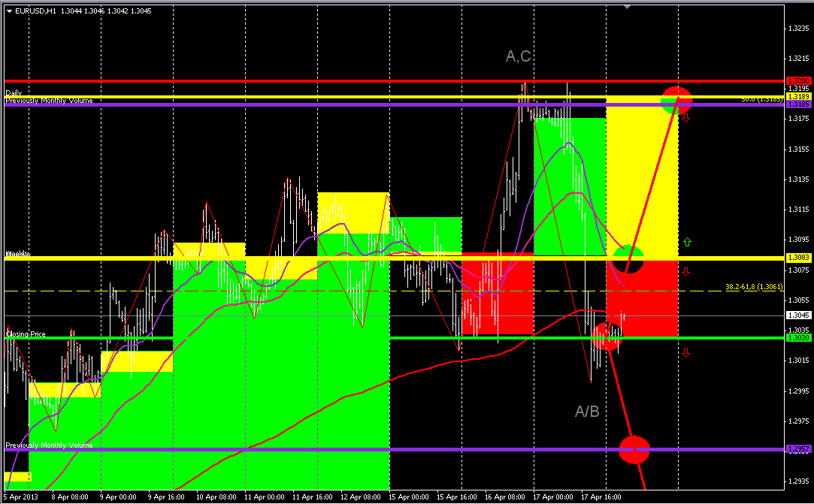Select the red down arrow beneath the 1.3030 green line
814x504 pixels.
tap(685, 353)
